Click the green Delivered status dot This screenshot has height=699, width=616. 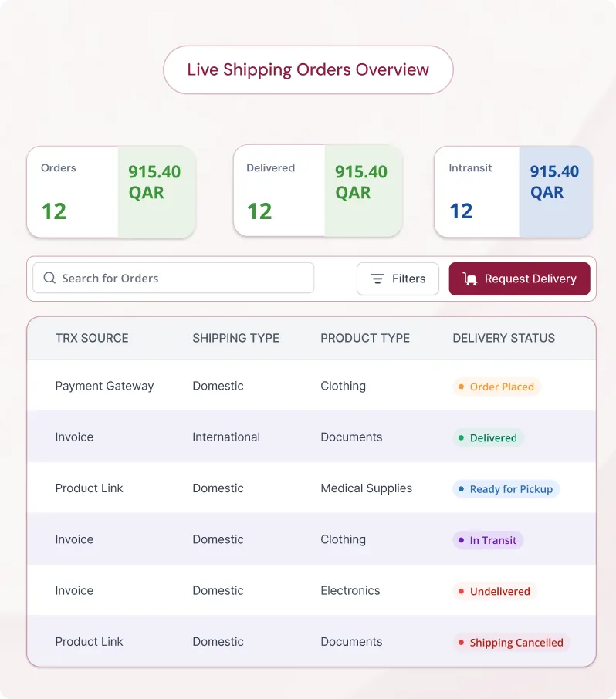click(x=461, y=437)
